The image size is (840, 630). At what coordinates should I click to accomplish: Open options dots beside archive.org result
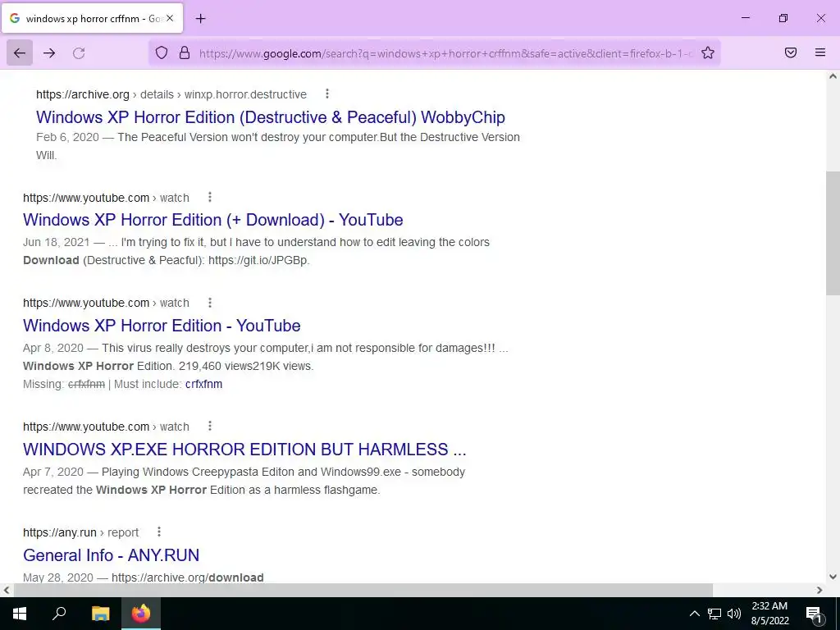[326, 94]
